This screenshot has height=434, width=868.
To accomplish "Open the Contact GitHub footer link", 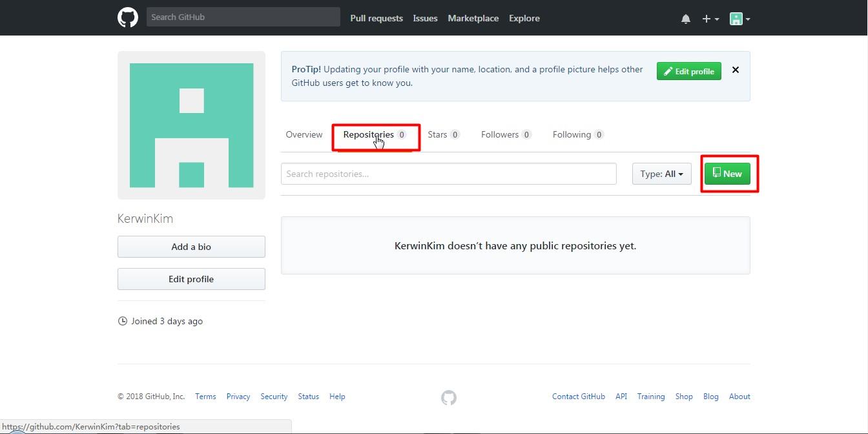I will (579, 397).
